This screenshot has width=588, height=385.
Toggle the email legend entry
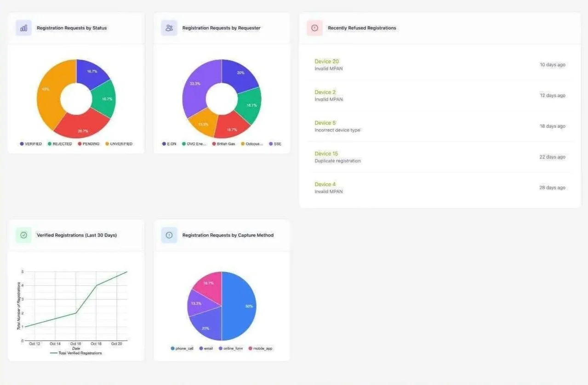point(206,349)
